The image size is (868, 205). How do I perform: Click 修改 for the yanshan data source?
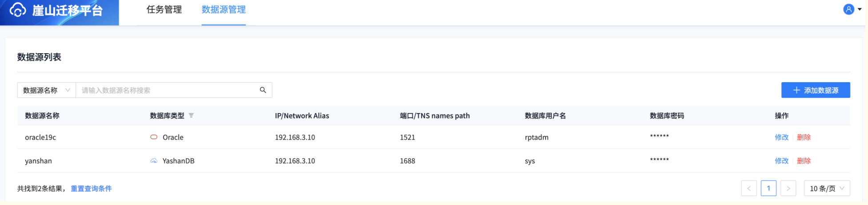[x=781, y=161]
